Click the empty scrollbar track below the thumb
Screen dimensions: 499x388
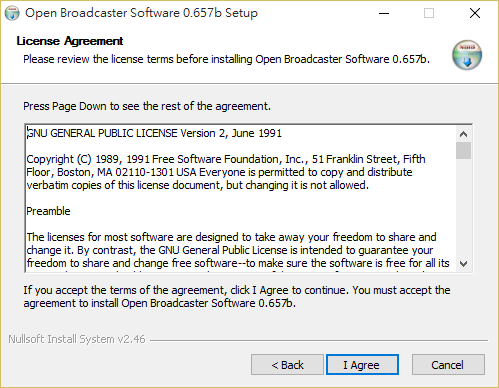(x=463, y=207)
